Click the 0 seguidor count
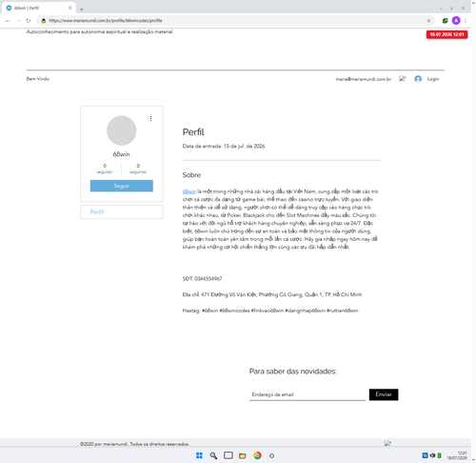Image resolution: width=476 pixels, height=463 pixels. [105, 169]
